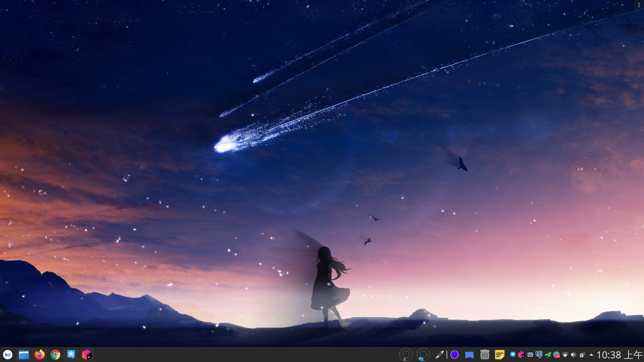Click the first circular system monitor gauge
The width and height of the screenshot is (644, 362).
(x=406, y=355)
